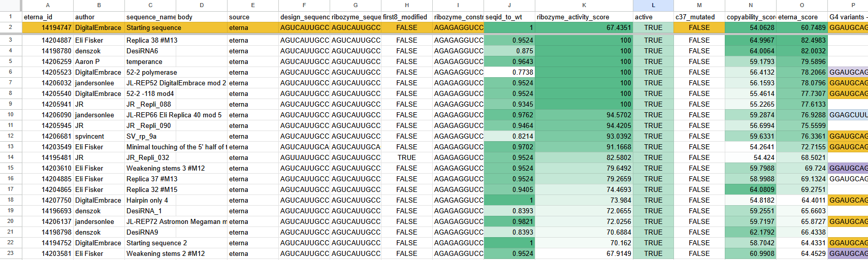868x260 pixels.
Task: Select column O header
Action: (x=802, y=5)
